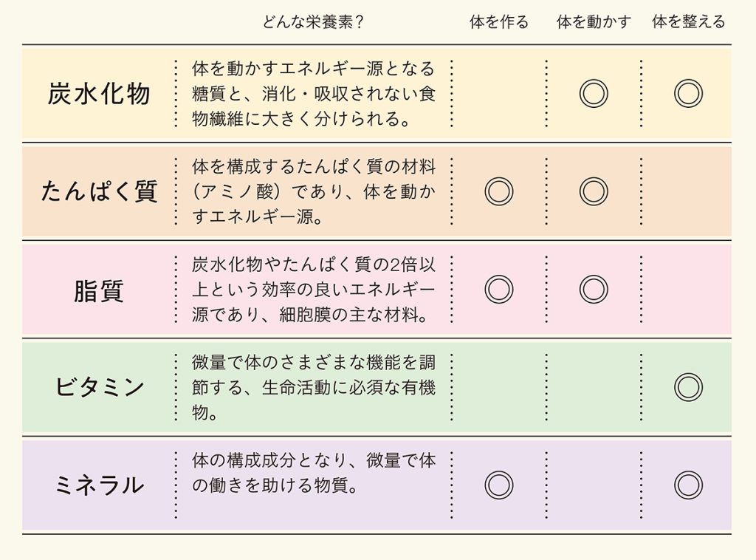The height and width of the screenshot is (560, 756).
Task: Click the description text for 脂質
Action: pos(313,290)
